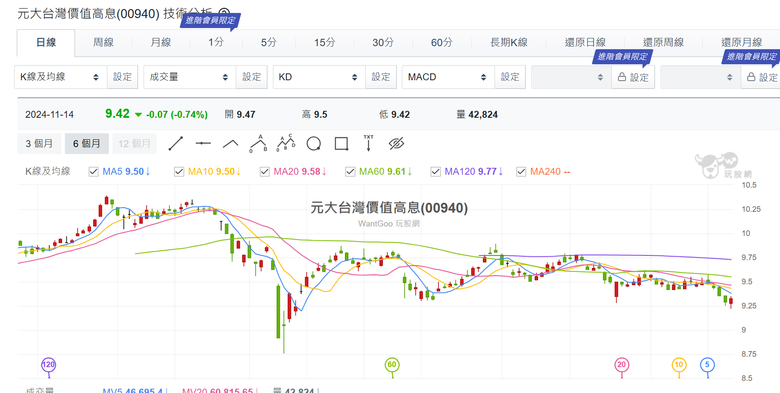Screen dimensions: 780x393
Task: Select the horizontal line drawing tool
Action: pos(203,144)
